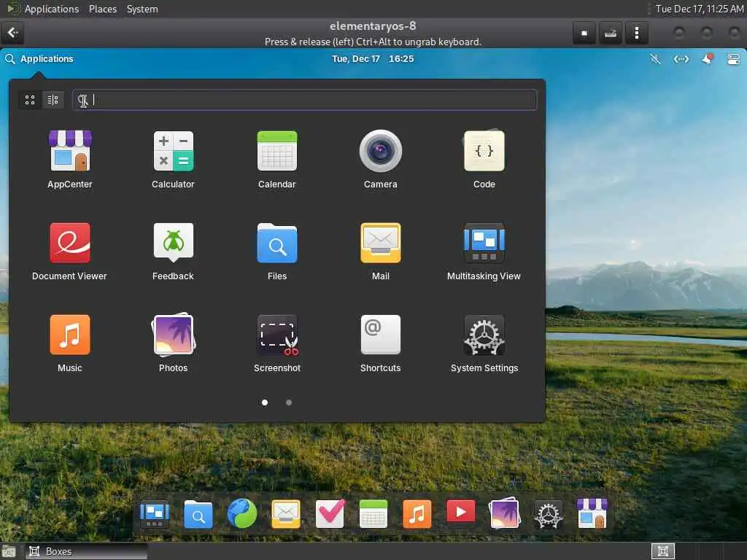
Task: Select the Boxes taskbar entry
Action: [86, 551]
